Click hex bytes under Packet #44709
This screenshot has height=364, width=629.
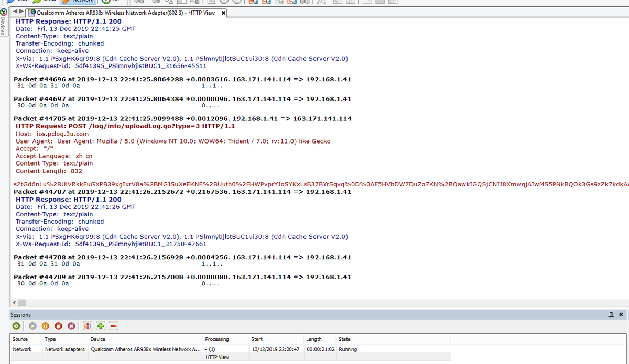pos(43,283)
